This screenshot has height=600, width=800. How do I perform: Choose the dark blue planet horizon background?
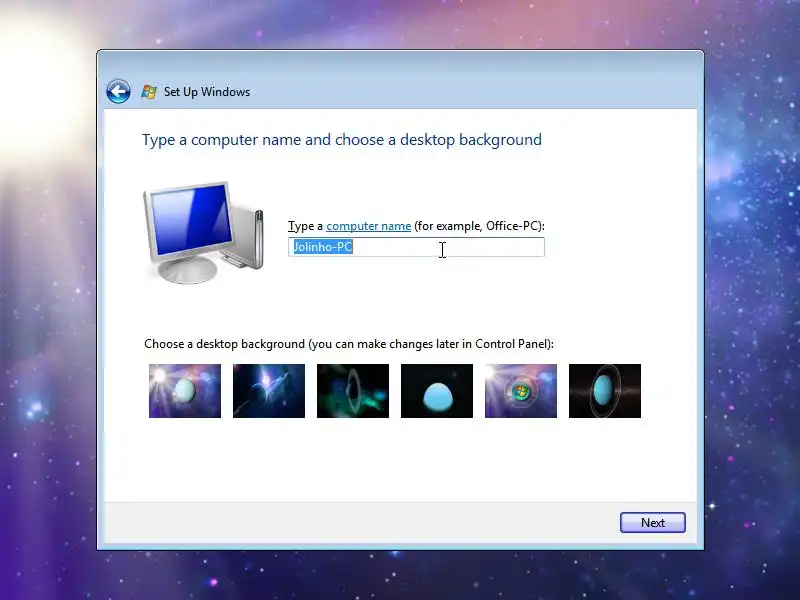[269, 391]
